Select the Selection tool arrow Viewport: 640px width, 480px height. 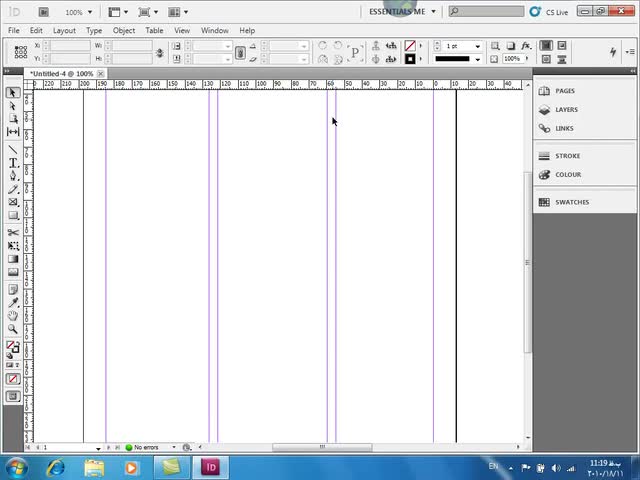(x=13, y=93)
